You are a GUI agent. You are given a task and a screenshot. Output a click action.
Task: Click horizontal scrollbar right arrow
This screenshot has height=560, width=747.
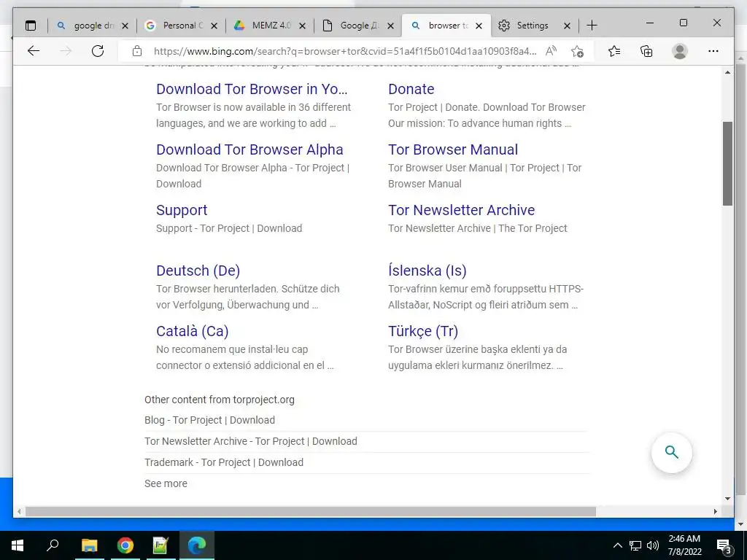pos(715,511)
